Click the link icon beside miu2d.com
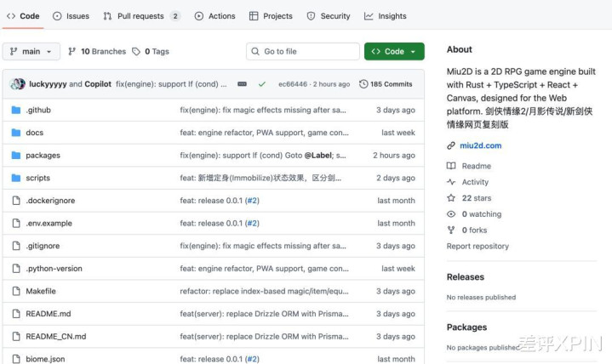The height and width of the screenshot is (364, 612). 451,145
